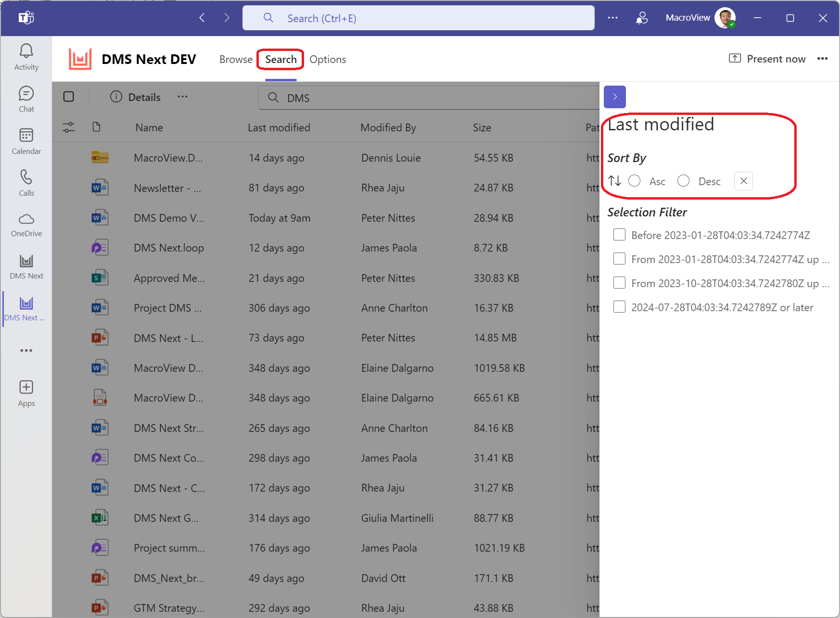
Task: Click Modified By column header
Action: (x=388, y=127)
